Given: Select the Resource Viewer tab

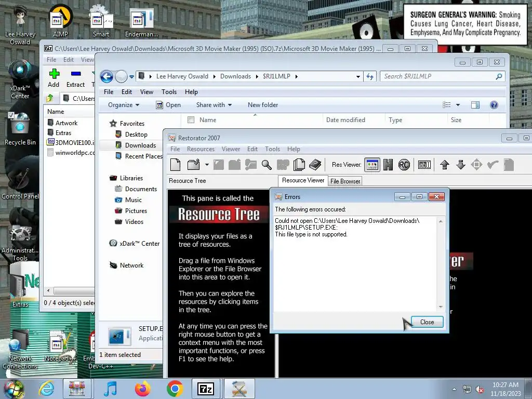Looking at the screenshot, I should pos(303,180).
